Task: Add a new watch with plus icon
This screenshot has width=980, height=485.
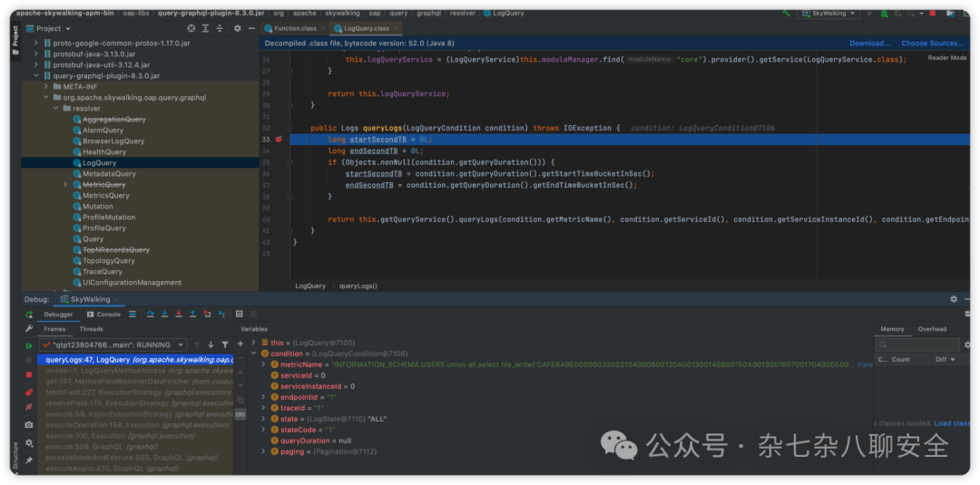Action: (x=240, y=344)
